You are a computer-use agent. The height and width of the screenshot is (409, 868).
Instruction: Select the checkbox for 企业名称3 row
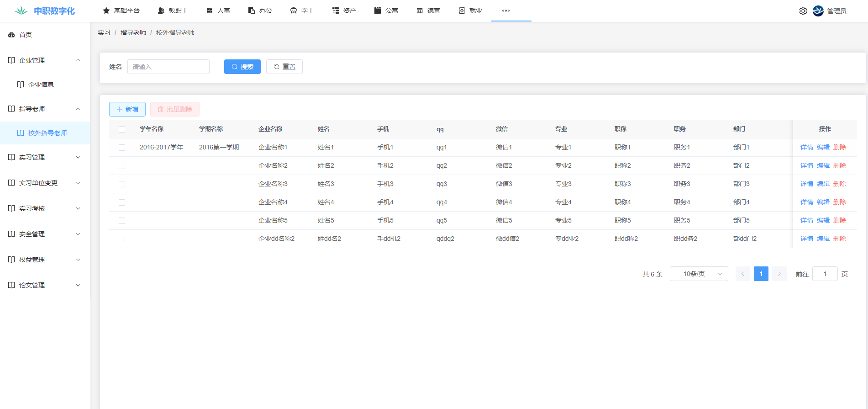pos(122,184)
